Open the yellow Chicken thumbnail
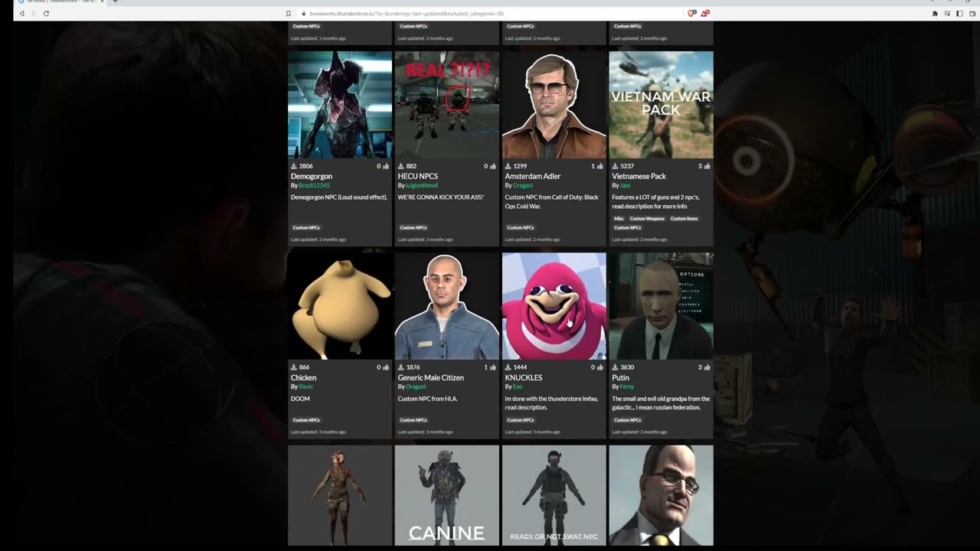The height and width of the screenshot is (551, 980). click(x=340, y=306)
